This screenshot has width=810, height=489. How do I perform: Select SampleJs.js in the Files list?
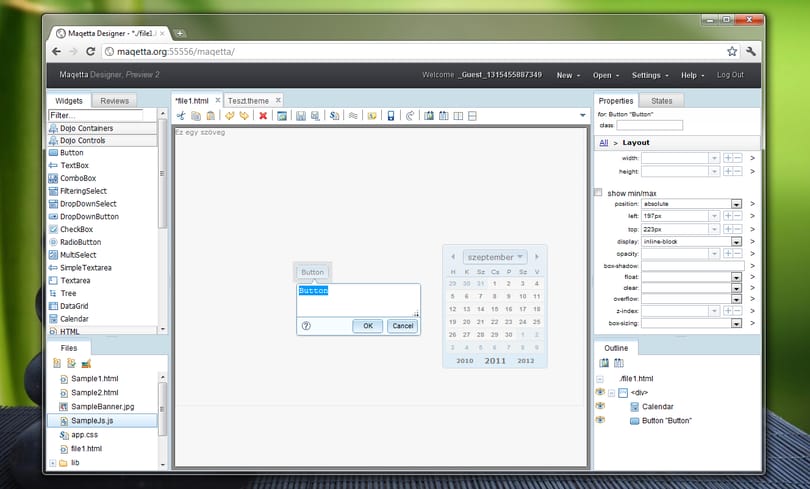point(102,420)
